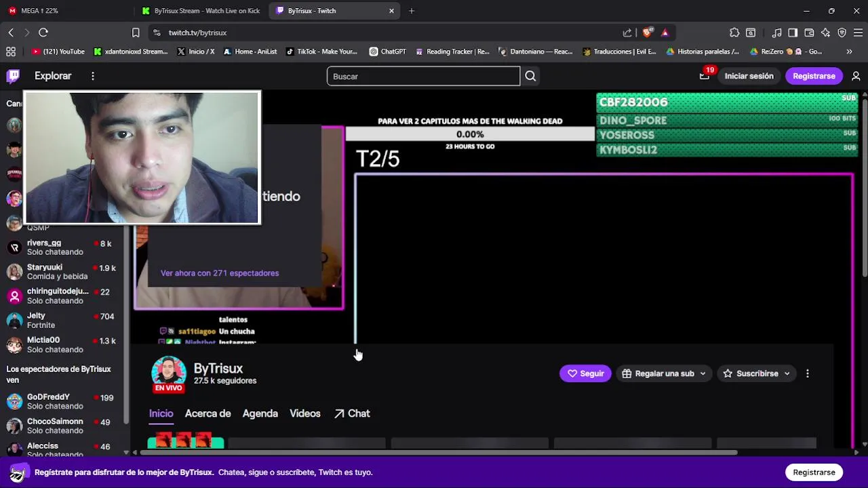Click Registrarse in the bottom banner
Image resolution: width=868 pixels, height=488 pixels.
pyautogui.click(x=814, y=472)
